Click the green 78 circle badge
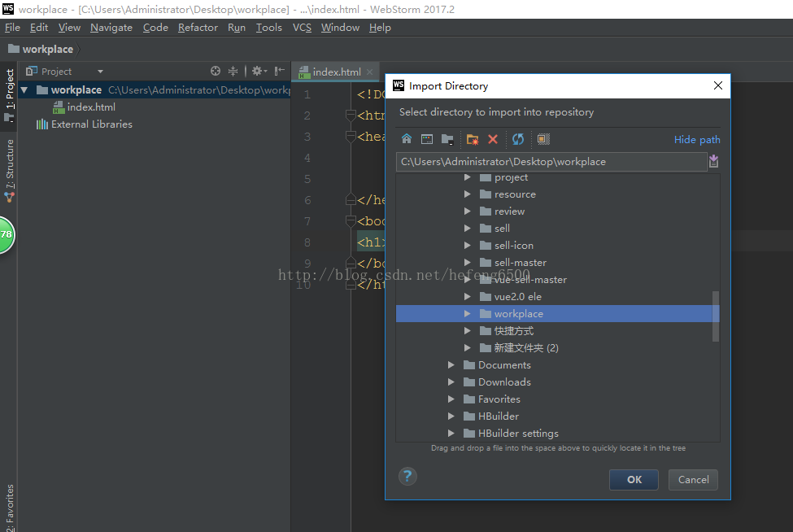This screenshot has width=793, height=532. click(x=6, y=234)
